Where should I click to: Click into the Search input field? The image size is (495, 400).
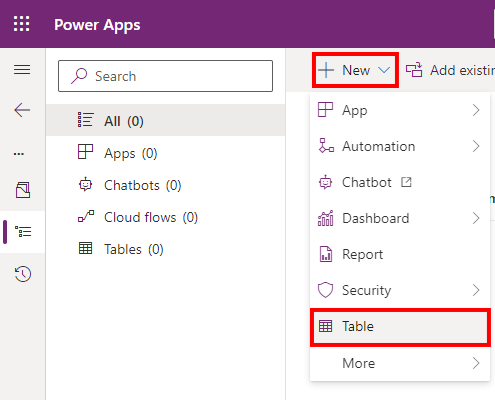coord(165,76)
